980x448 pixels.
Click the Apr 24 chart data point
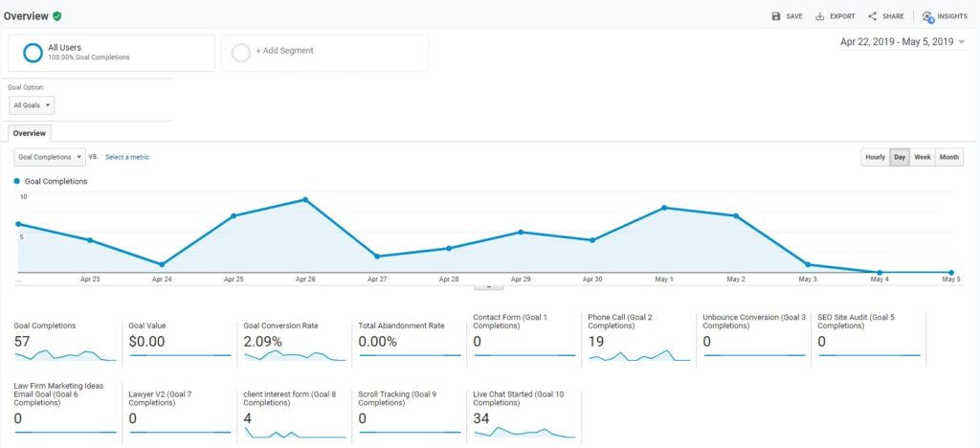pyautogui.click(x=162, y=264)
